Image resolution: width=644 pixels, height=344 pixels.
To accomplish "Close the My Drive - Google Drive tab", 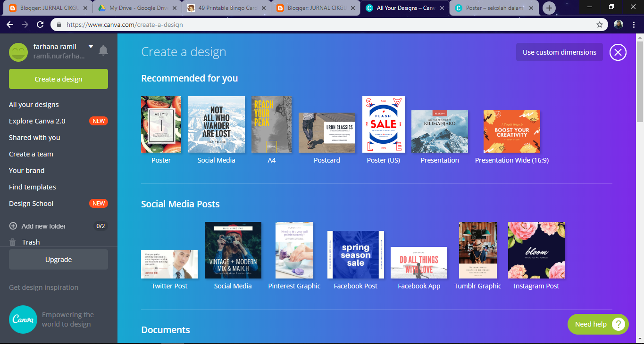I will [x=175, y=8].
